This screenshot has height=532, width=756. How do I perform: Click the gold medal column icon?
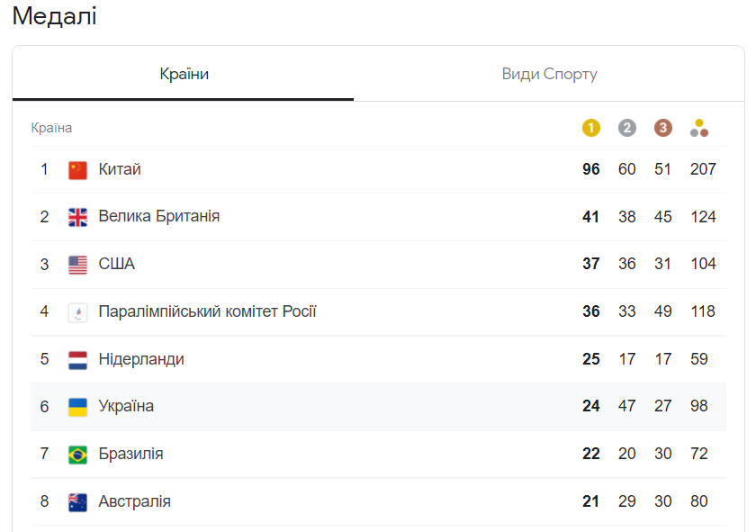[590, 128]
